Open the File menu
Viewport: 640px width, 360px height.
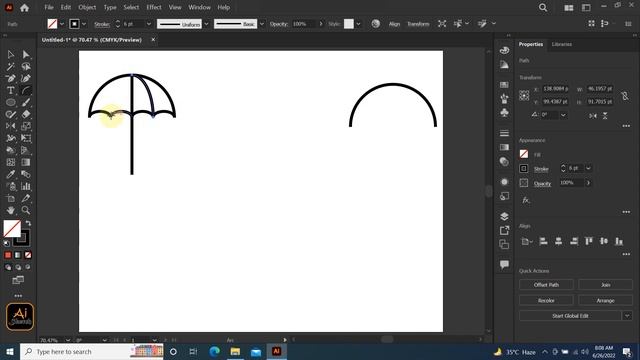(x=49, y=7)
